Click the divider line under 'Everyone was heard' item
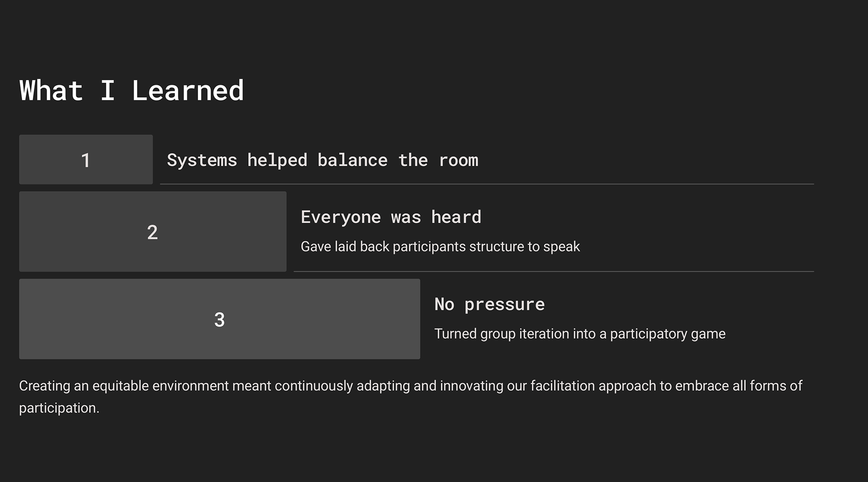 (554, 271)
